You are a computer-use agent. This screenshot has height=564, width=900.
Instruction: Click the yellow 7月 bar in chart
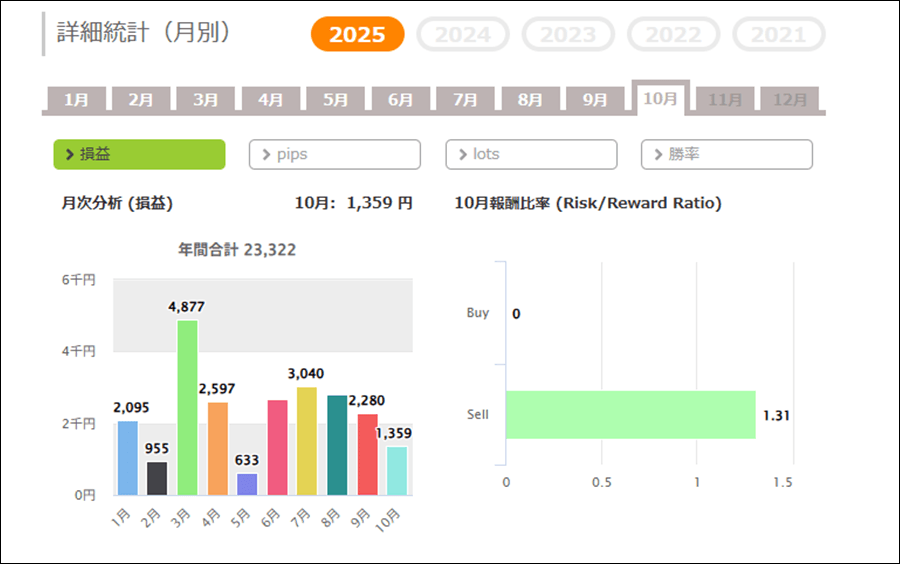click(x=307, y=441)
